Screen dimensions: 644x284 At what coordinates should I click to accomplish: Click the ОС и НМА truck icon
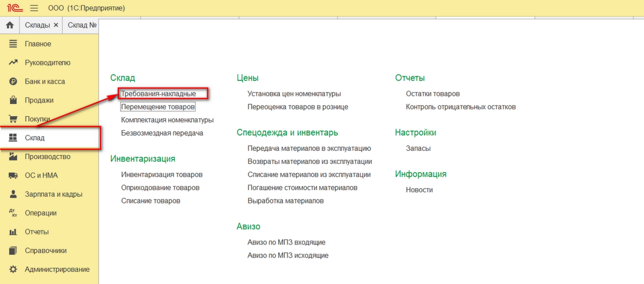click(x=13, y=175)
